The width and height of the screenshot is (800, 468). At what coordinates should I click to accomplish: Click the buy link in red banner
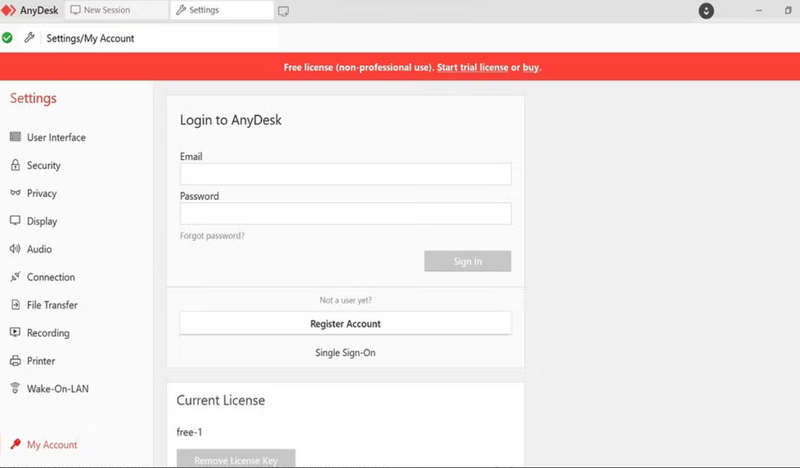tap(531, 67)
